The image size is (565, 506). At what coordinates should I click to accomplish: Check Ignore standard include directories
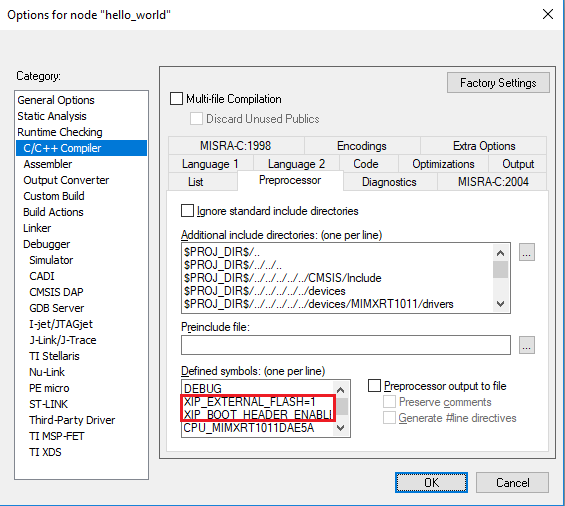[x=187, y=211]
